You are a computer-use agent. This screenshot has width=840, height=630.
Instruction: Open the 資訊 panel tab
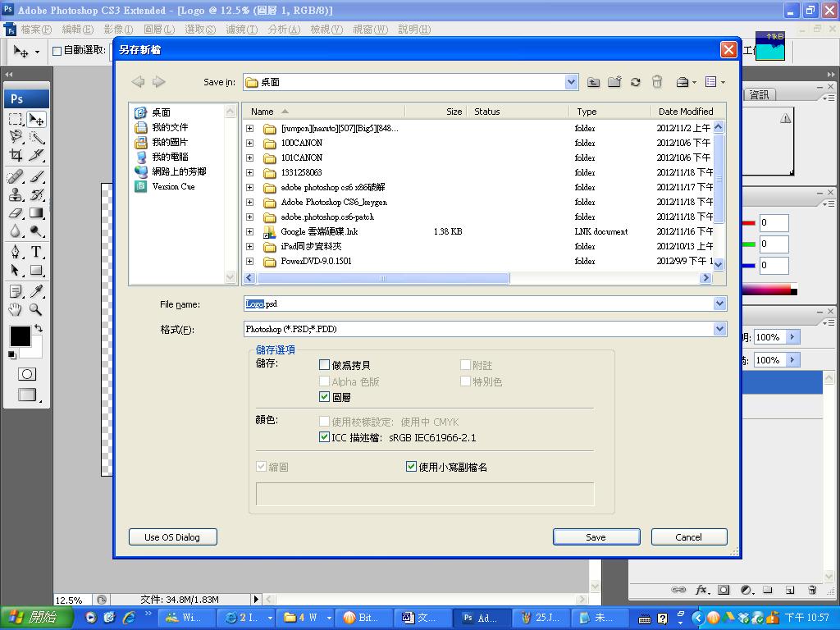(759, 95)
